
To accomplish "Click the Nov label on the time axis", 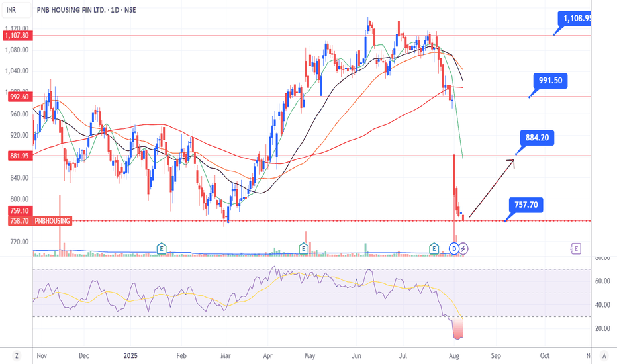I will [42, 356].
